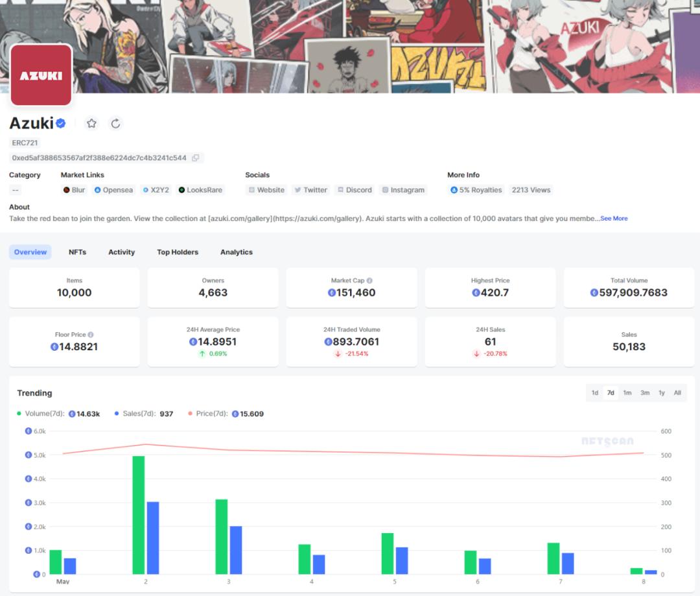This screenshot has width=700, height=596.
Task: Click the Market Cap info icon
Action: (369, 281)
